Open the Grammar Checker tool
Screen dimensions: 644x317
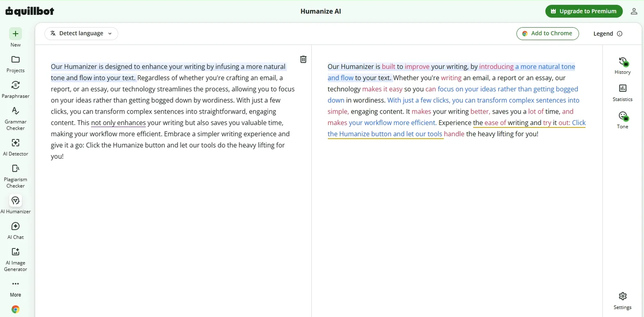(x=16, y=119)
